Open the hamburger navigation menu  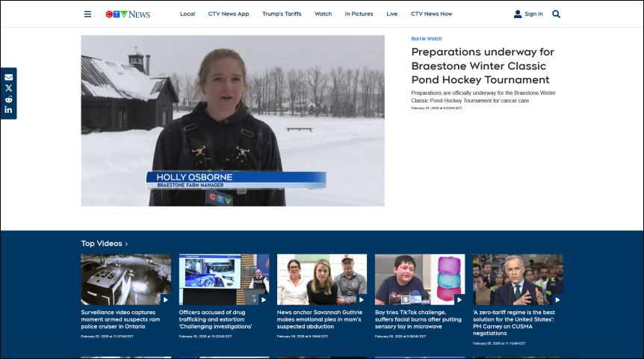(x=87, y=14)
